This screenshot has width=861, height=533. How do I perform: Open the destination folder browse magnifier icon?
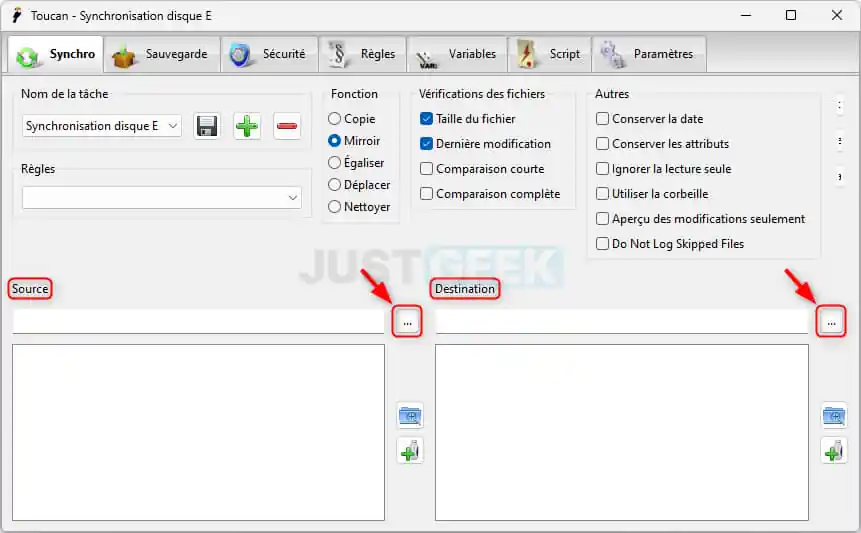[x=834, y=416]
